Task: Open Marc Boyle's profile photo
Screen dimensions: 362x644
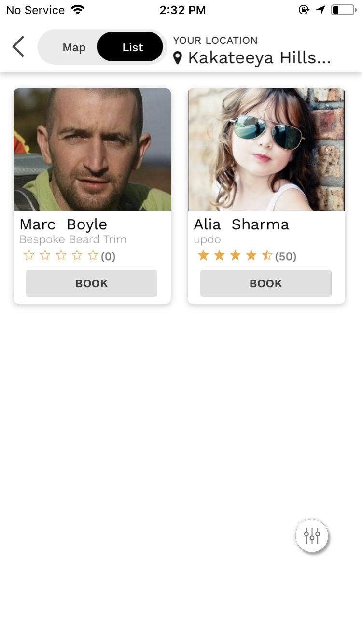Action: click(92, 150)
